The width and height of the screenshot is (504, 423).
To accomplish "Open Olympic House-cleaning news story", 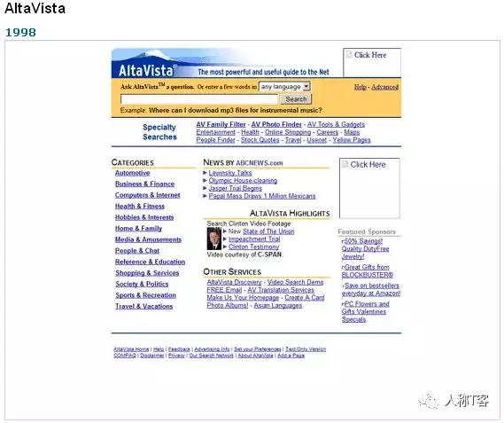I will pyautogui.click(x=243, y=181).
